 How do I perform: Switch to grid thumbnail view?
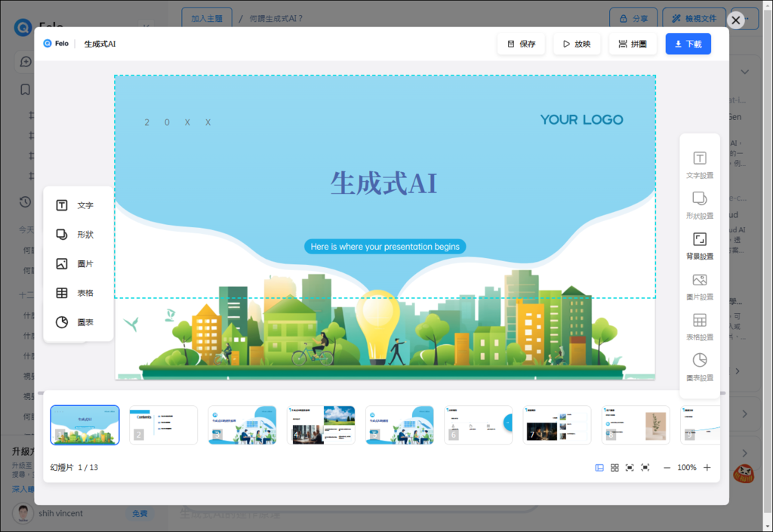point(614,467)
